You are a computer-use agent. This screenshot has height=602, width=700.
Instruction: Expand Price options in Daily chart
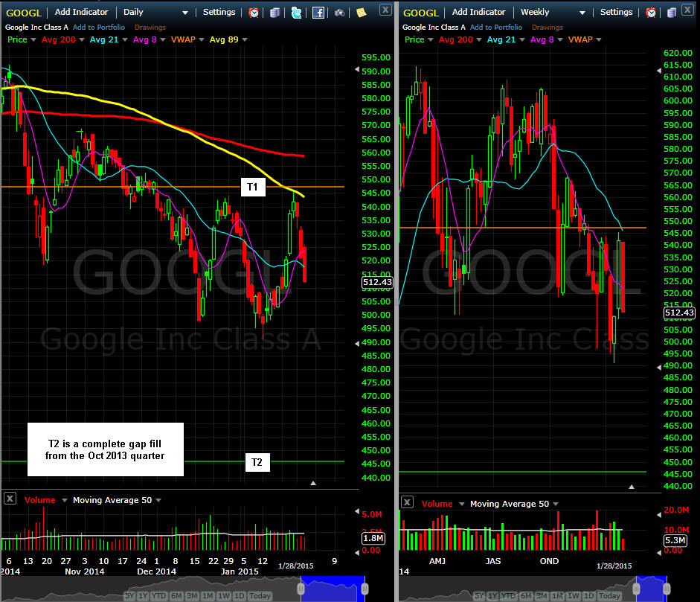(x=33, y=39)
